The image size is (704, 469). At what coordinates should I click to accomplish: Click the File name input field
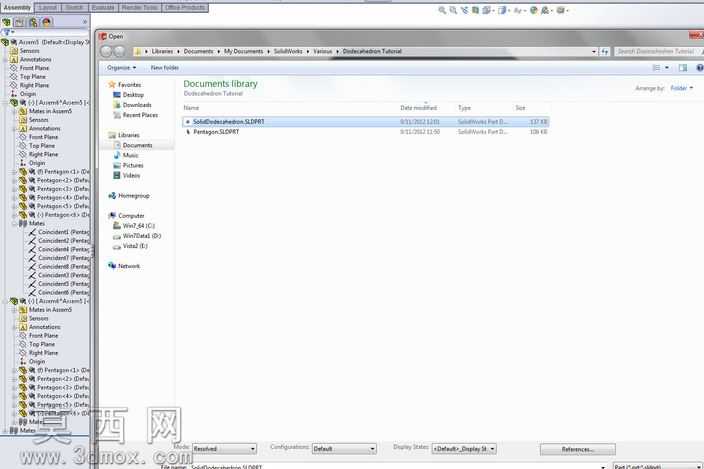397,467
